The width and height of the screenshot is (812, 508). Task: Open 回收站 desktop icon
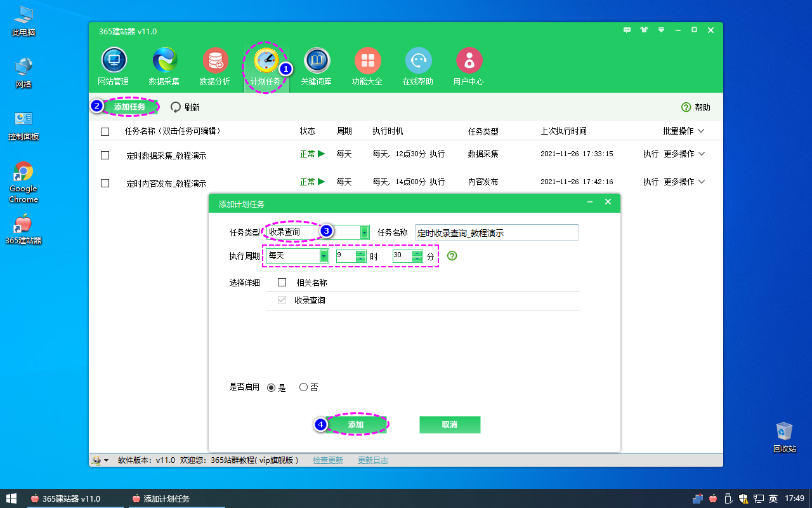(785, 437)
